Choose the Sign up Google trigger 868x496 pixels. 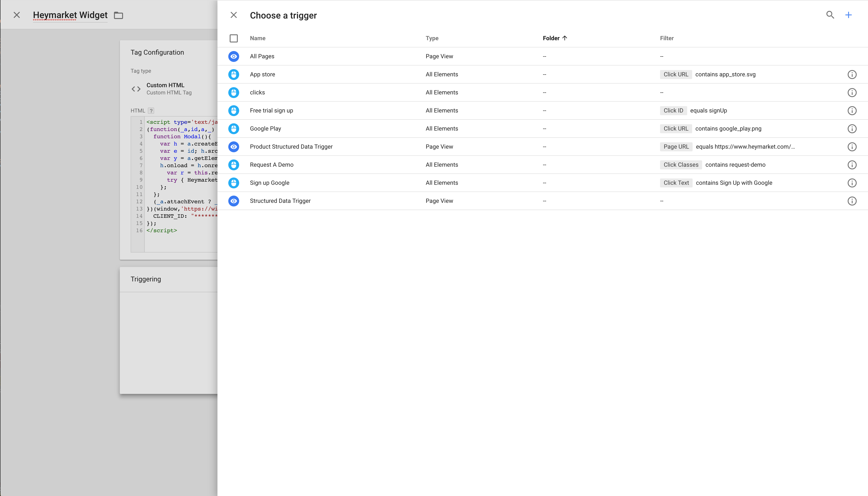[x=269, y=182]
